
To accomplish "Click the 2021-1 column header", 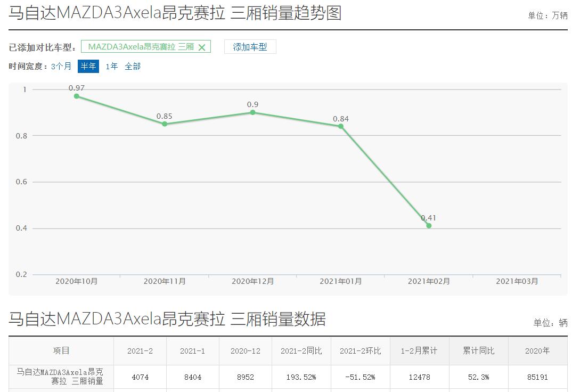I will pos(193,351).
